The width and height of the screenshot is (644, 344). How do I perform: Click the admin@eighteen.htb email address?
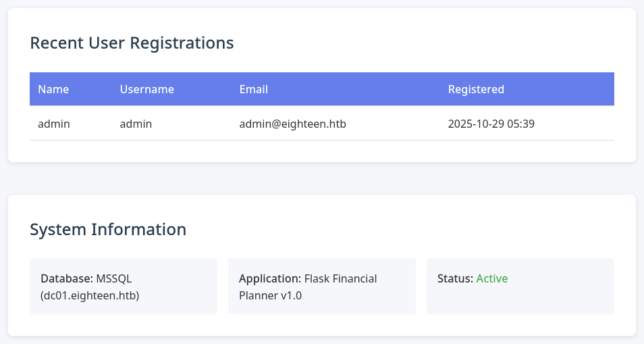pyautogui.click(x=293, y=124)
